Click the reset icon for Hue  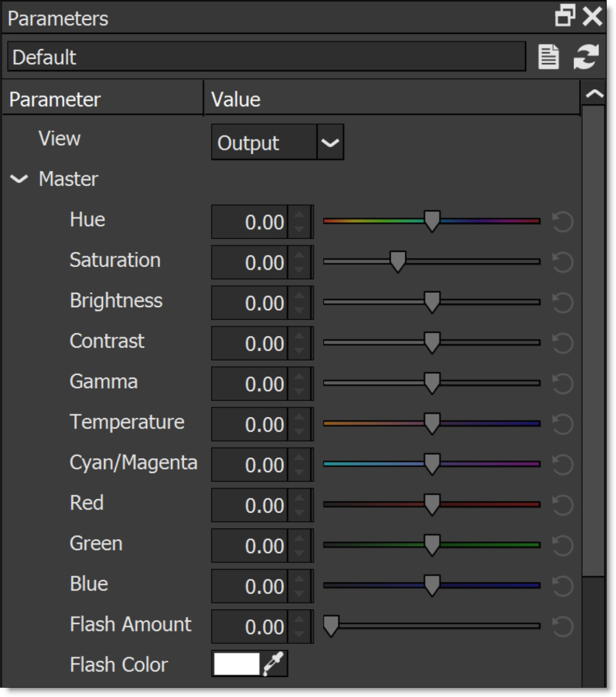pyautogui.click(x=562, y=222)
